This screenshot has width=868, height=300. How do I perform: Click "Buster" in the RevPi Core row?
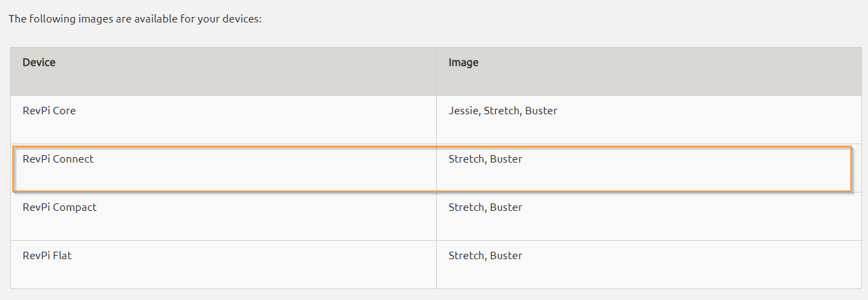click(x=541, y=111)
